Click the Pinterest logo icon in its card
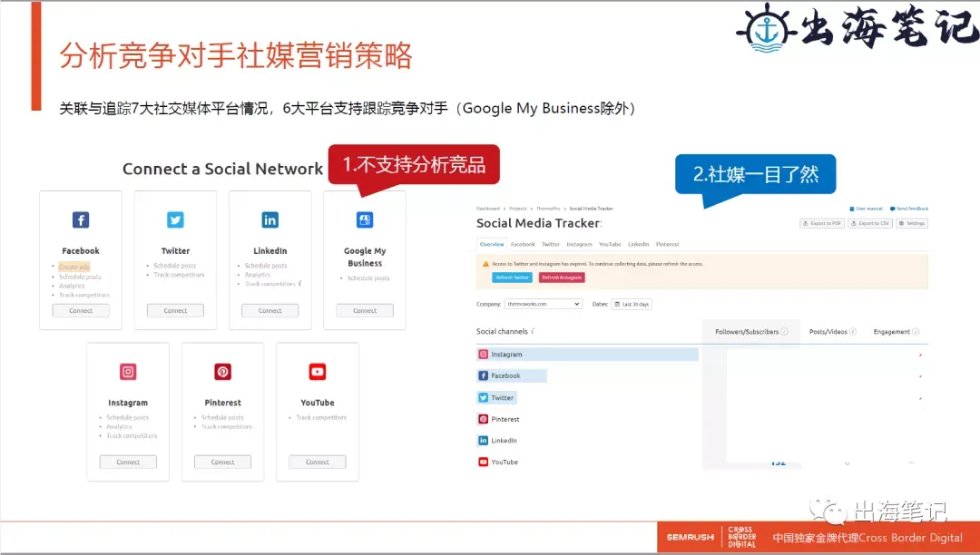 point(223,372)
